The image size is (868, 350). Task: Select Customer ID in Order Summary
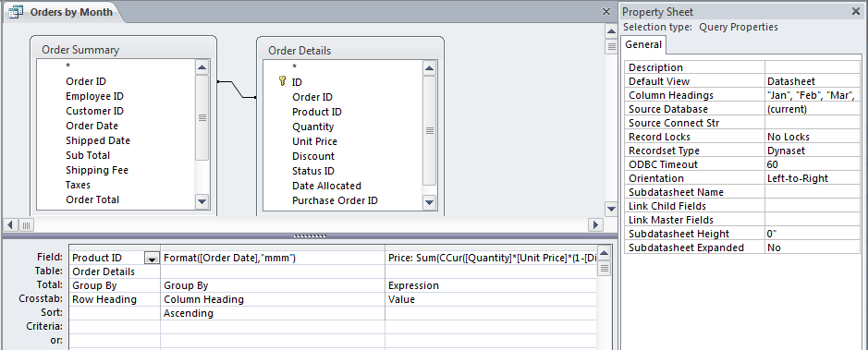(x=94, y=111)
